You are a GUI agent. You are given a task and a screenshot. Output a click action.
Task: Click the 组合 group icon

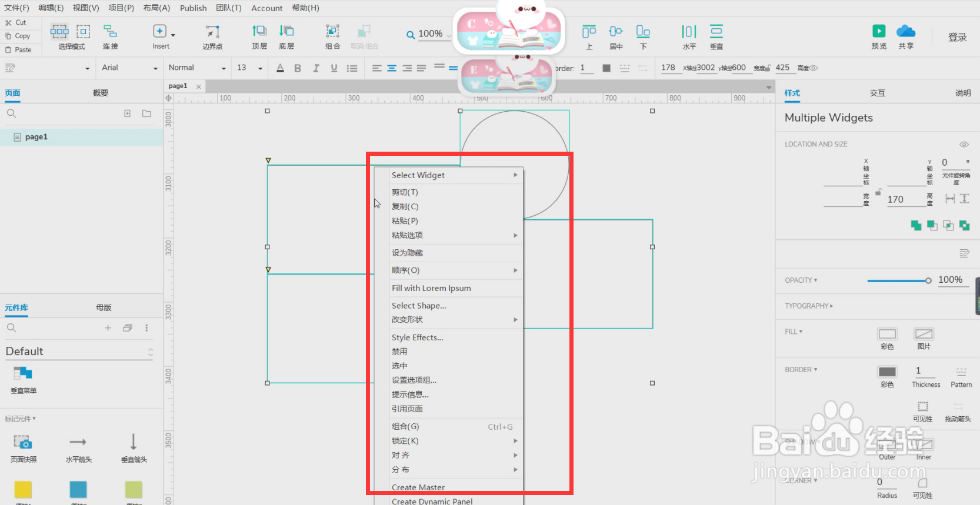[332, 31]
